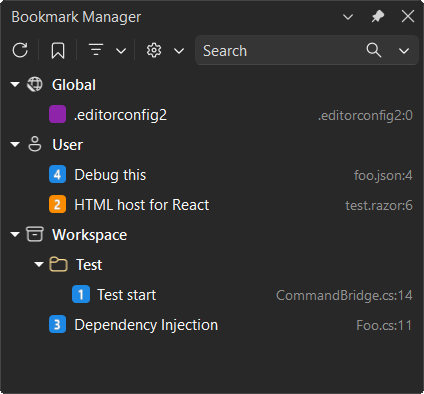This screenshot has width=424, height=394.
Task: Open the settings gear dropdown arrow
Action: coord(179,51)
